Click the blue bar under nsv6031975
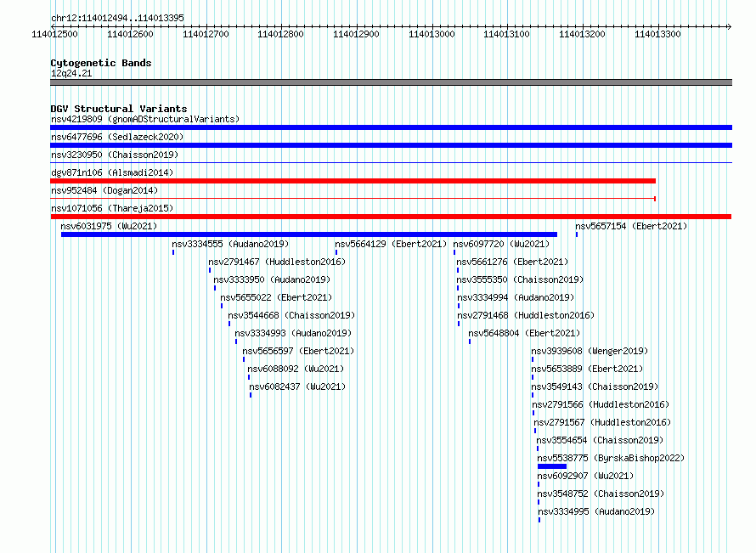Viewport: 756px width, 553px height. coord(309,234)
